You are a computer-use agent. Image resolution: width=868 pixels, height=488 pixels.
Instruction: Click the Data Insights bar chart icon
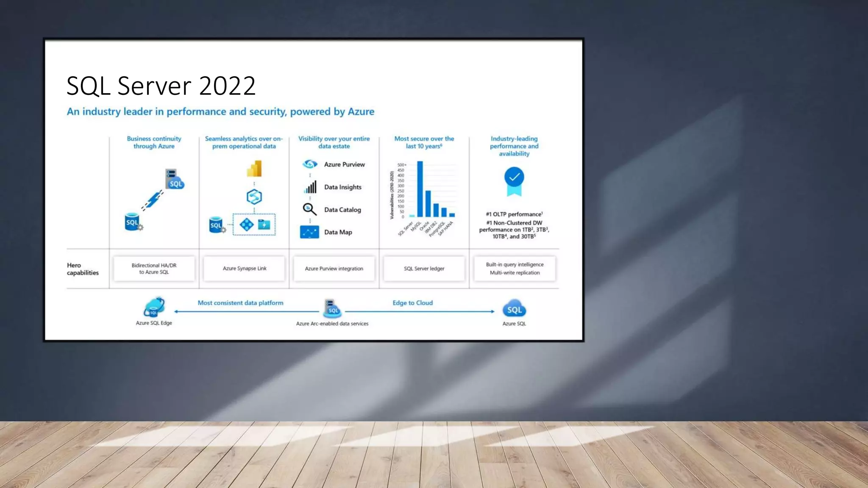click(310, 187)
